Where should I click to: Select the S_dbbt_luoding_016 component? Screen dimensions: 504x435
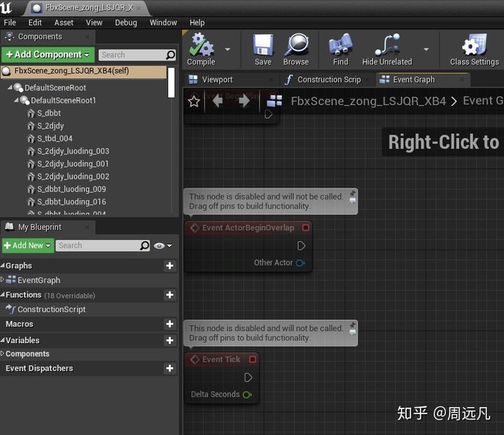click(x=71, y=202)
